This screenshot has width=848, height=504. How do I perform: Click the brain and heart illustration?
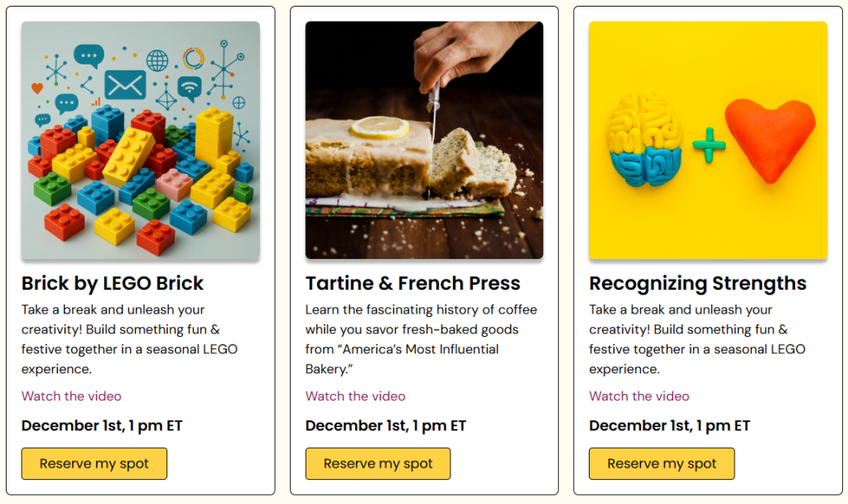(x=707, y=140)
